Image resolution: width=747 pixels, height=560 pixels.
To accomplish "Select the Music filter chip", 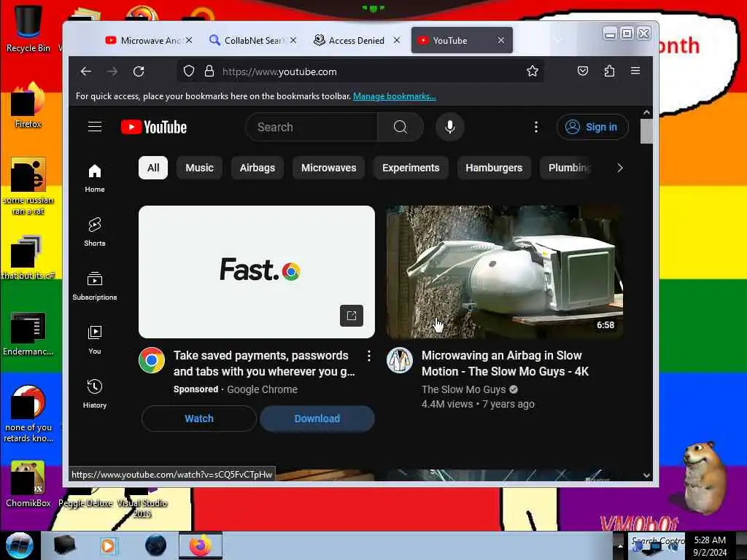I will point(199,168).
